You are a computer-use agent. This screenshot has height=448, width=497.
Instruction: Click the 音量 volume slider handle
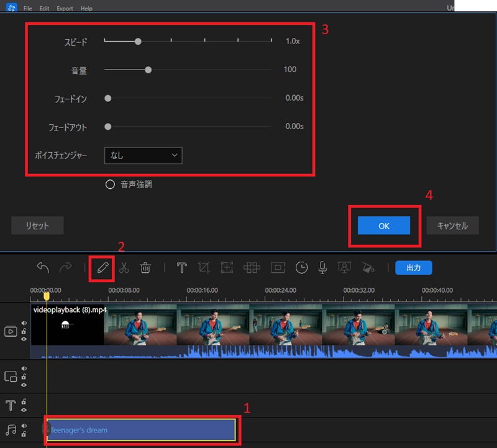pos(148,70)
